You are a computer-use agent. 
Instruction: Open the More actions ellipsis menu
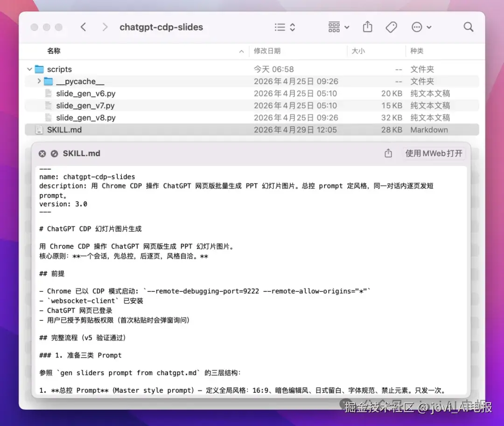coord(421,27)
